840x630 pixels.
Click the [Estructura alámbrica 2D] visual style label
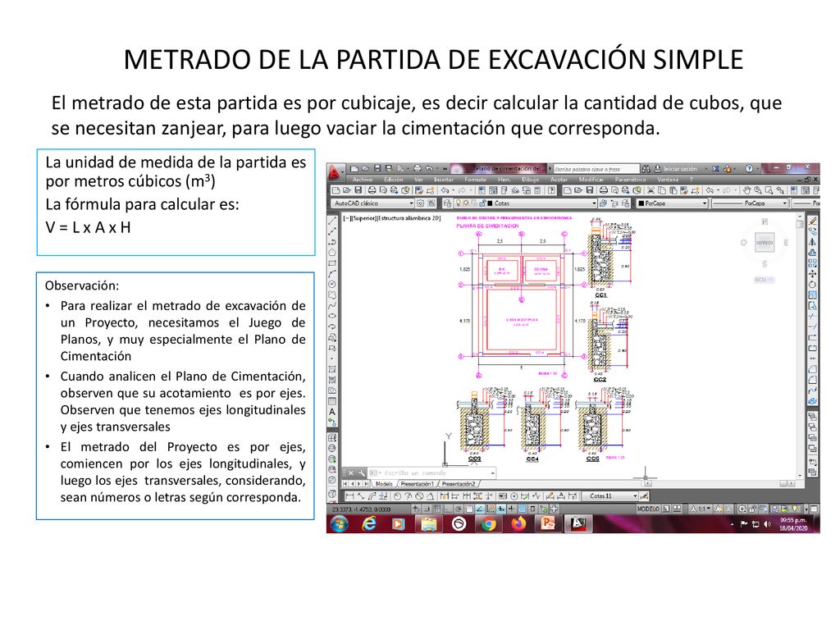point(409,218)
